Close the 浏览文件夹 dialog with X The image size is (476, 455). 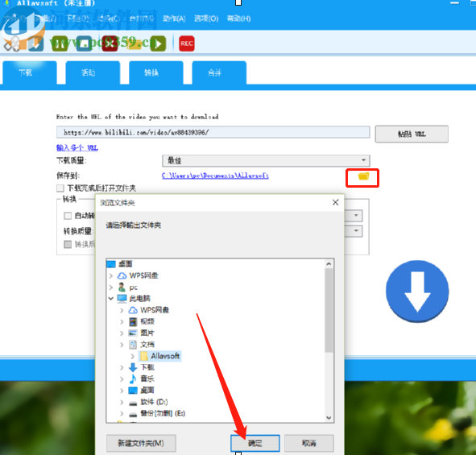point(335,202)
